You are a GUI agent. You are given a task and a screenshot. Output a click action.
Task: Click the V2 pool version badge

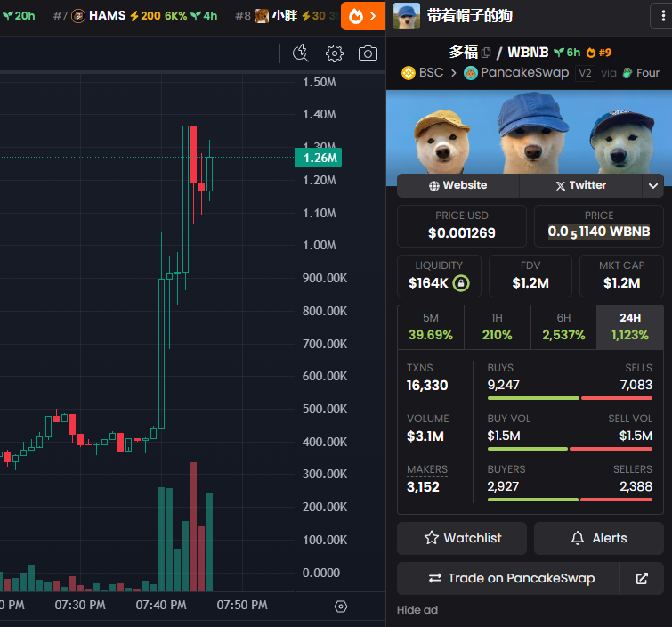click(585, 73)
